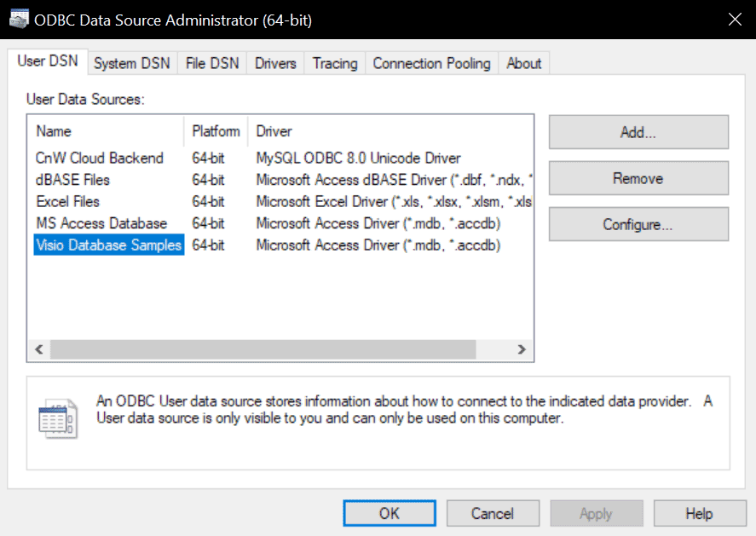This screenshot has height=536, width=756.
Task: Open Help for the ODBC administrator
Action: (x=699, y=513)
